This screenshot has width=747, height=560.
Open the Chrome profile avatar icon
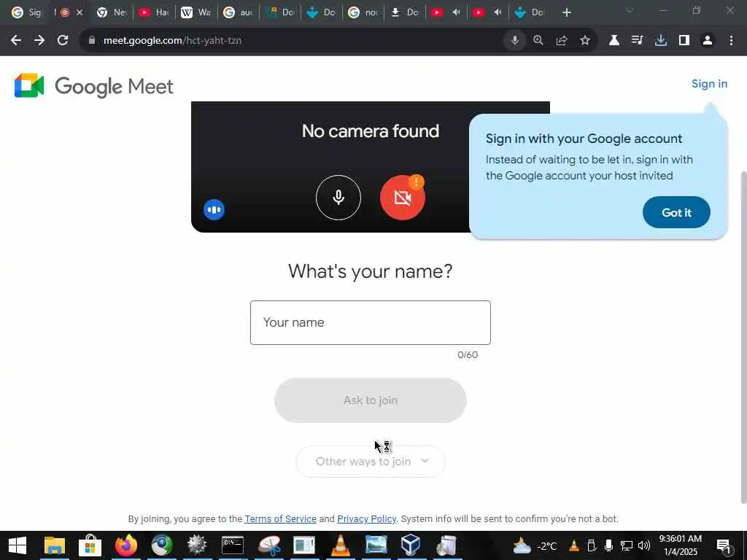tap(708, 41)
